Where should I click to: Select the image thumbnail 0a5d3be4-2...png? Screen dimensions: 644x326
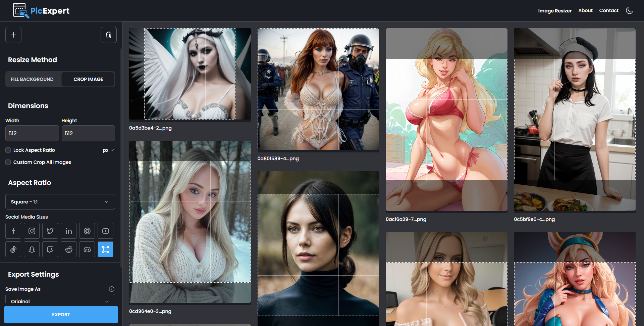190,74
